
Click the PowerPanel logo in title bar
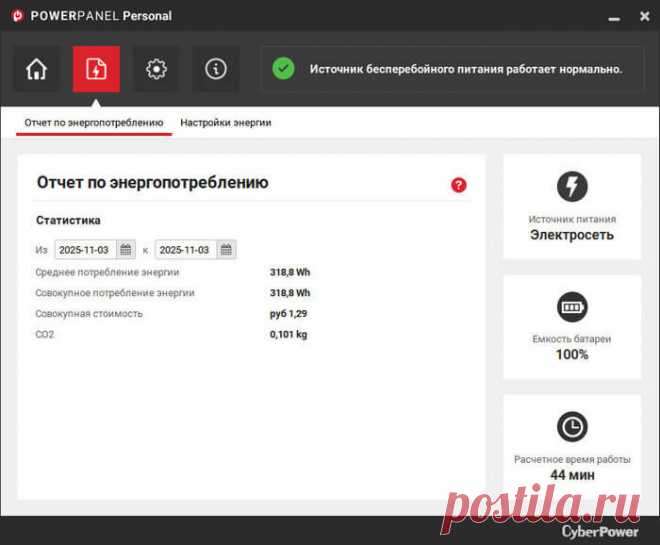click(x=18, y=16)
